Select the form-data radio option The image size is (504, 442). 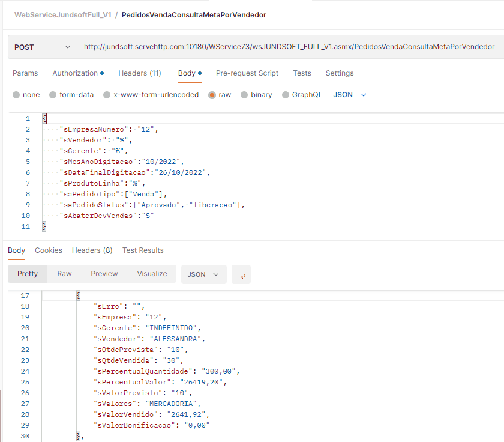(x=53, y=95)
